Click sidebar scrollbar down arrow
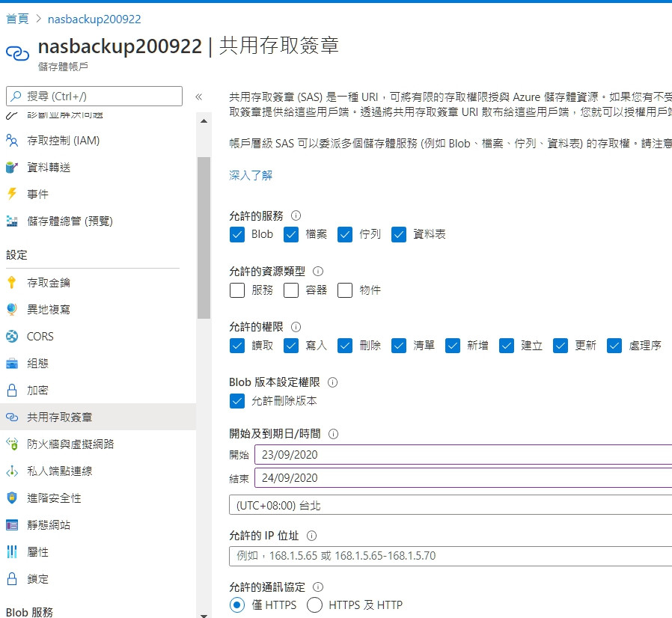 point(204,616)
